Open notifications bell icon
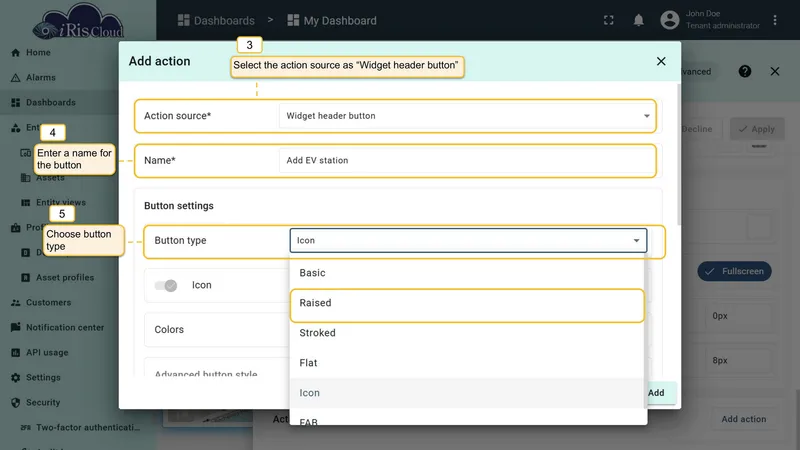 (638, 20)
